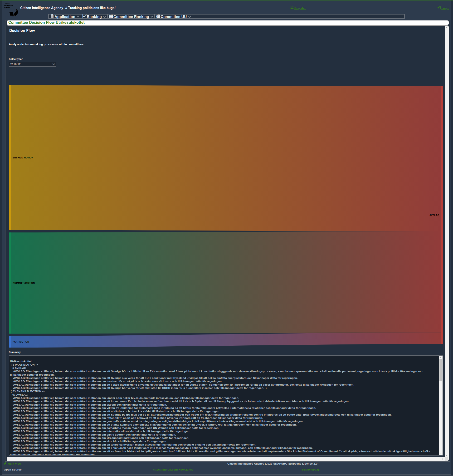Click the star icon beside Main View
This screenshot has width=453, height=476.
point(5,463)
